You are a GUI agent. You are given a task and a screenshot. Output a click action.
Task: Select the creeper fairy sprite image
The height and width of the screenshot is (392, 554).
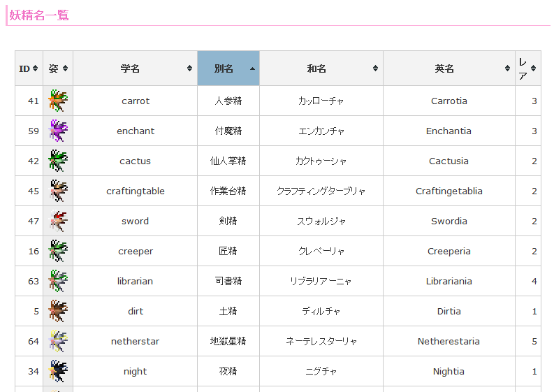point(58,252)
